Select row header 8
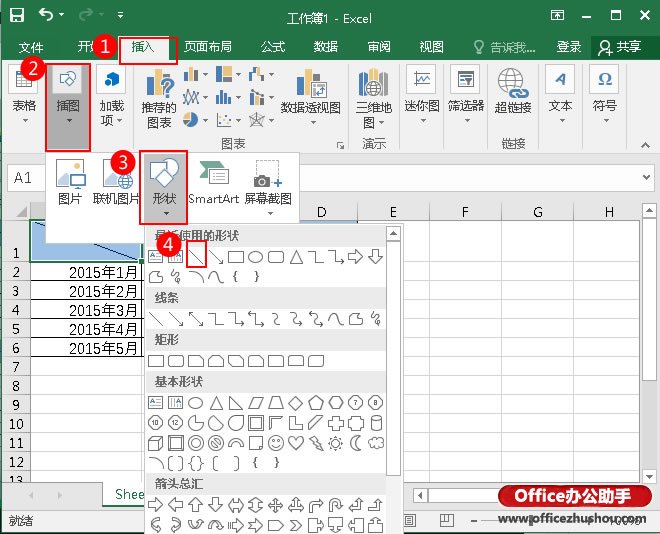The width and height of the screenshot is (660, 534). pos(16,386)
